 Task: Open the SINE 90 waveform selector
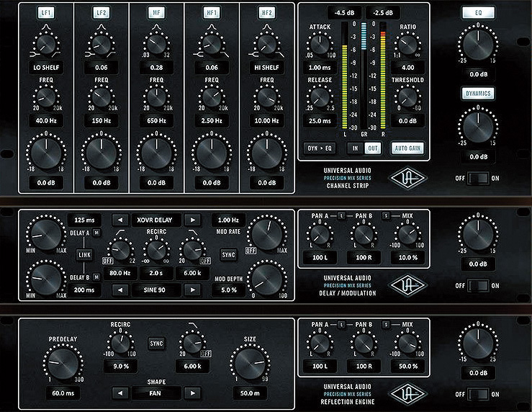pyautogui.click(x=155, y=290)
